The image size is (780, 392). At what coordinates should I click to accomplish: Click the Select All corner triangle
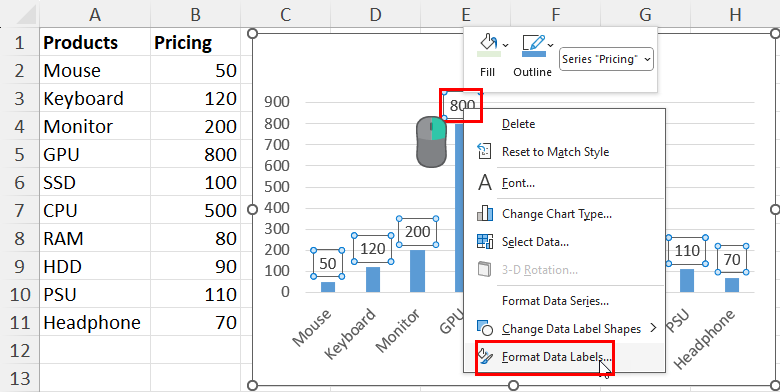click(25, 15)
